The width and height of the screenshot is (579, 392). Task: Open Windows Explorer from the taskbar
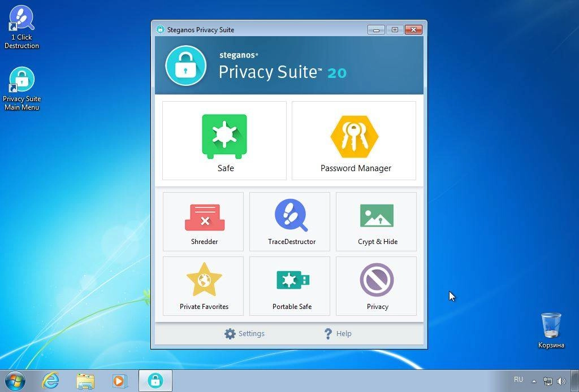pyautogui.click(x=85, y=381)
